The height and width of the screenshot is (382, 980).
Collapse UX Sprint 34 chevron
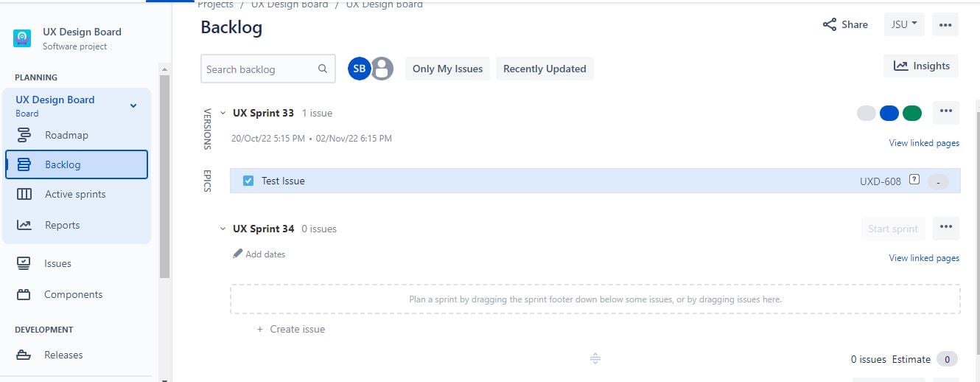[x=223, y=229]
